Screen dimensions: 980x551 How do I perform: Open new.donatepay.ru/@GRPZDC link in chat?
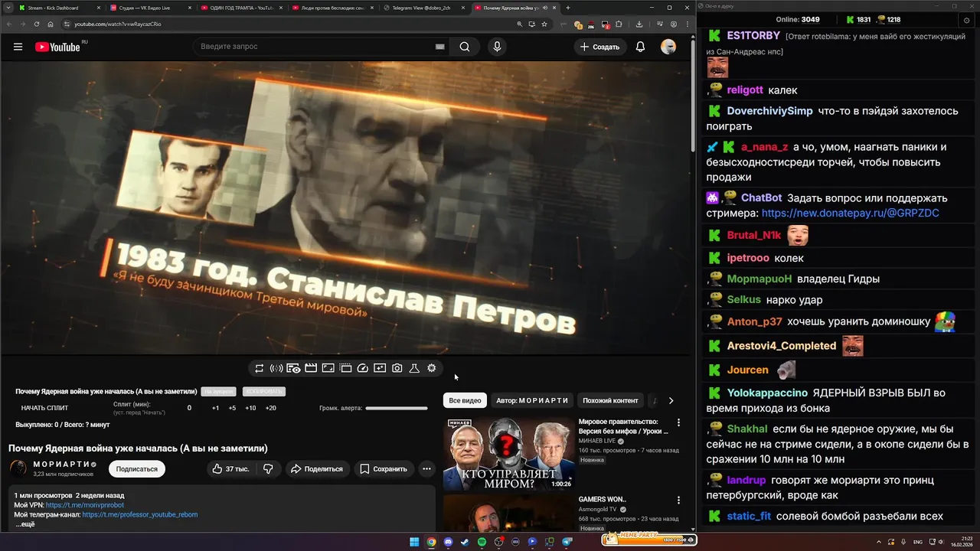tap(850, 214)
